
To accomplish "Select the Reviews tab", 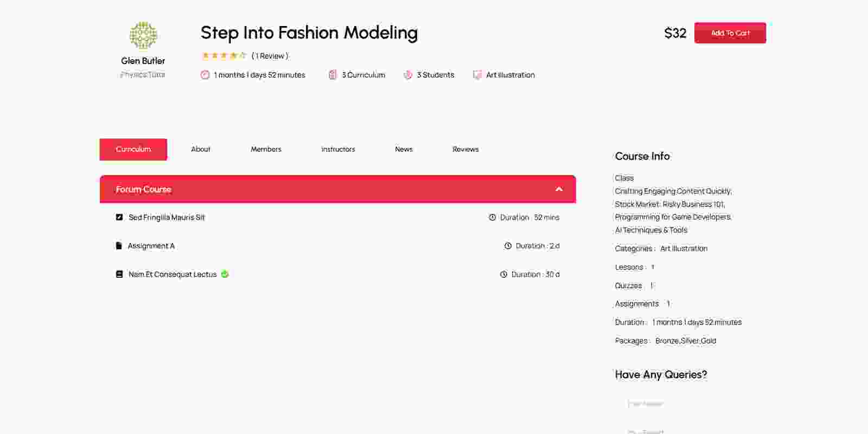I will click(x=465, y=149).
